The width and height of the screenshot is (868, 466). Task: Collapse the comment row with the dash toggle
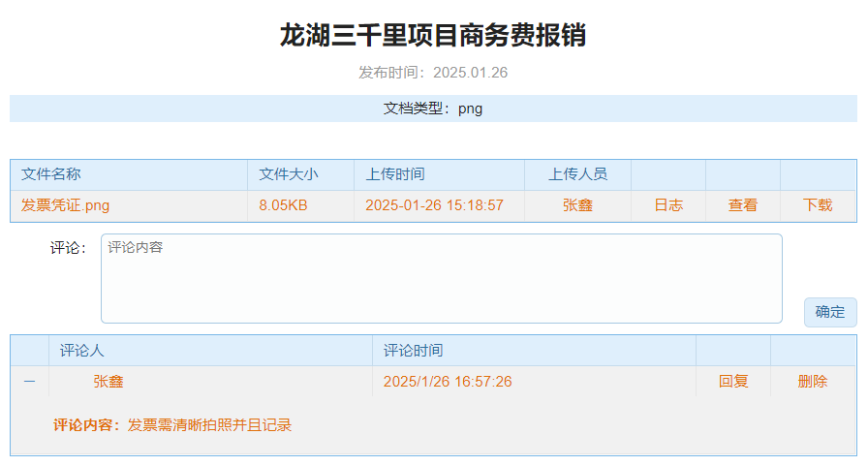(x=29, y=382)
